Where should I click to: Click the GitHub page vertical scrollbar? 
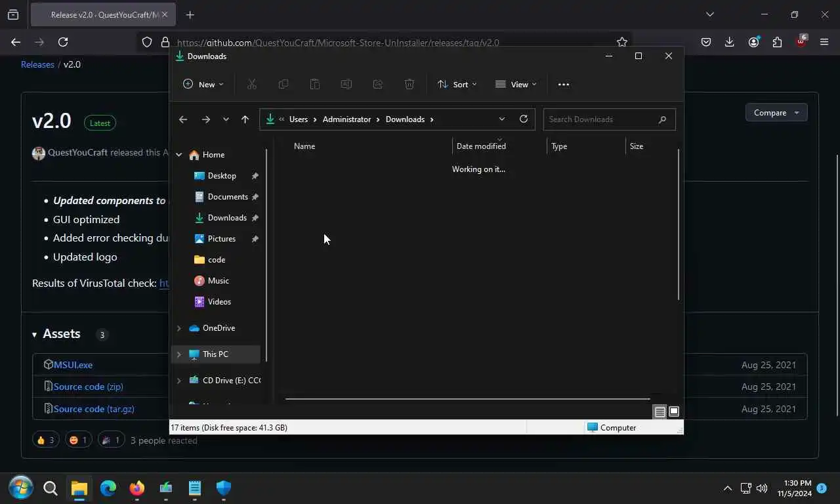pyautogui.click(x=837, y=285)
